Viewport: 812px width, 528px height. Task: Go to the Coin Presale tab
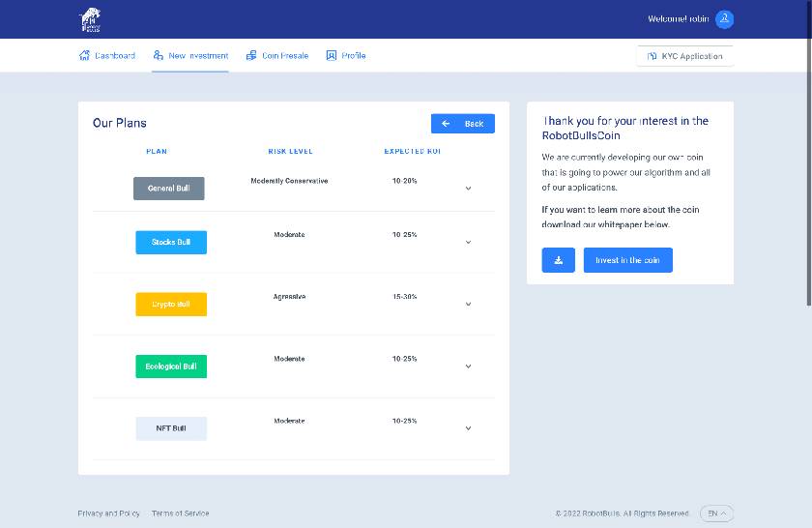tap(284, 56)
